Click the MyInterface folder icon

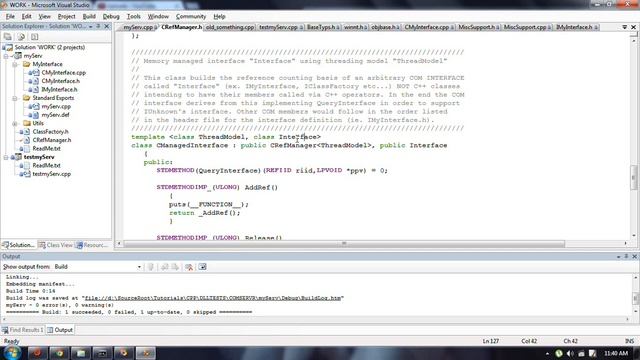(27, 64)
